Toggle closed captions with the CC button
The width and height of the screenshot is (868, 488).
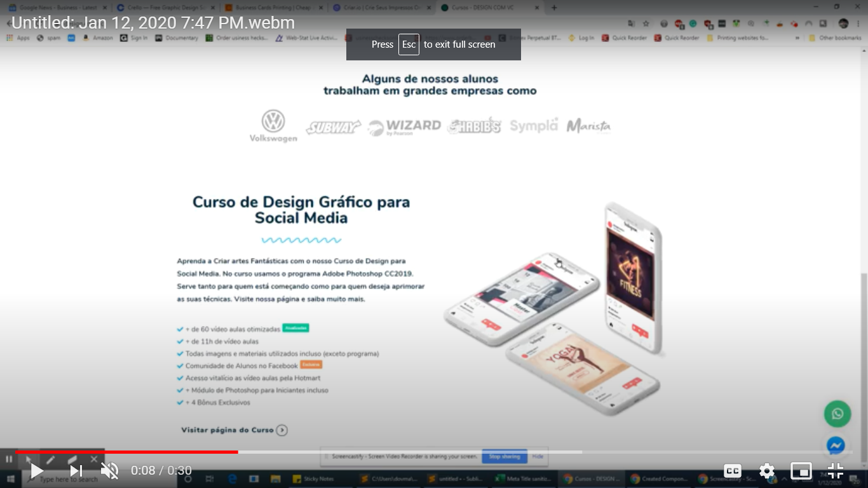(733, 471)
